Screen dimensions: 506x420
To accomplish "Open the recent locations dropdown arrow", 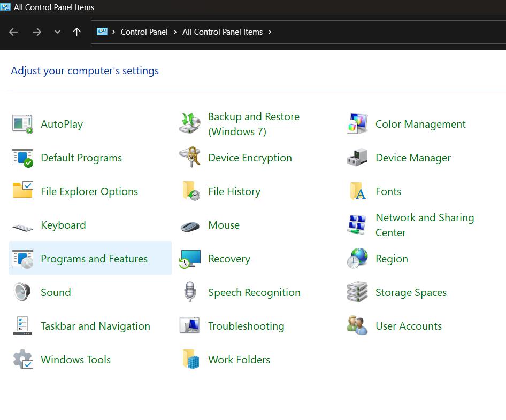I will (57, 32).
